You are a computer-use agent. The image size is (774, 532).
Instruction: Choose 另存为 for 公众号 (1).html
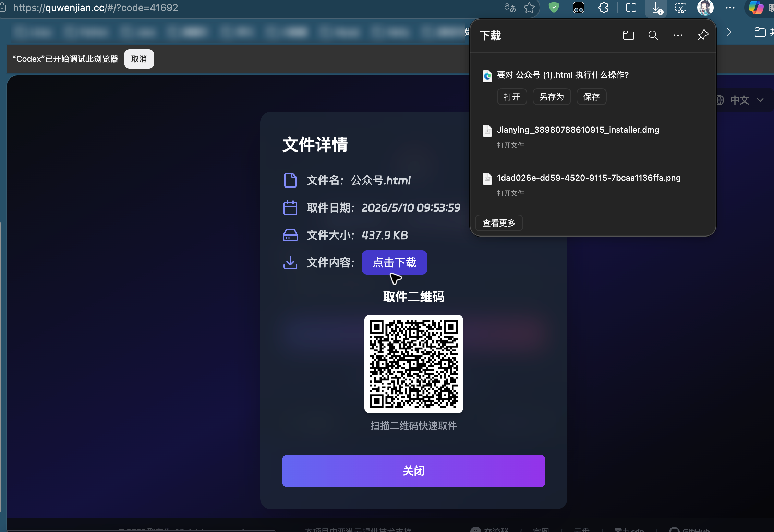[x=552, y=97]
